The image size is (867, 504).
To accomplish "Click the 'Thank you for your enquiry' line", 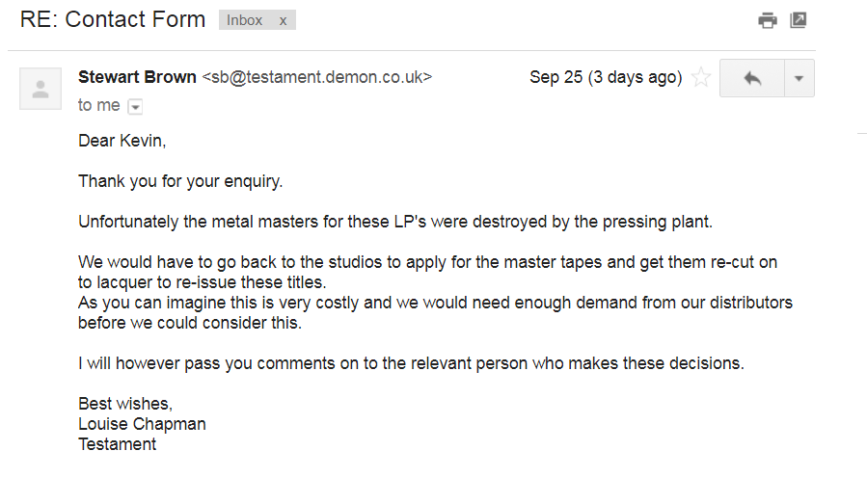I will pyautogui.click(x=180, y=181).
